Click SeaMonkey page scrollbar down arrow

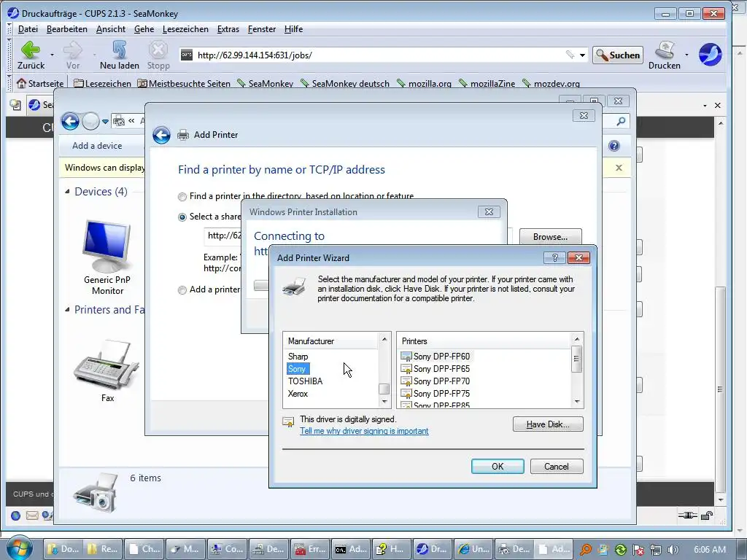pos(721,500)
